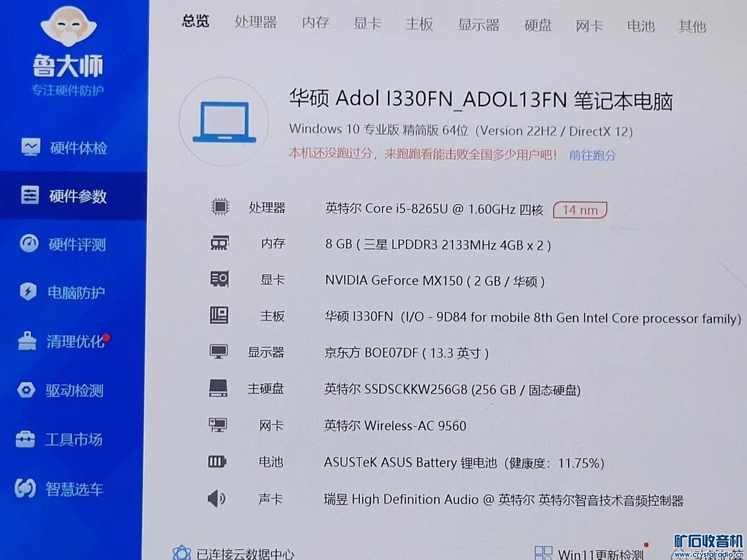Click the NVIDIA GeForce MX150 value
The image size is (747, 560).
point(435,280)
